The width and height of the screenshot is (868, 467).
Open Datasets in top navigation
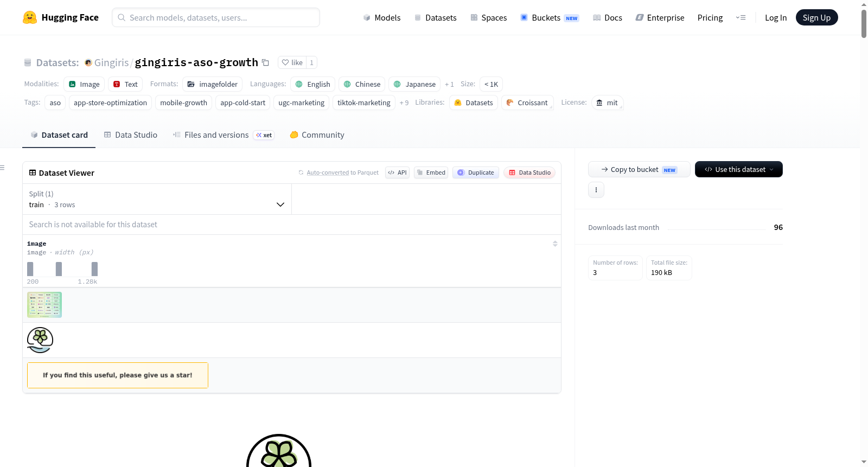[x=435, y=17]
